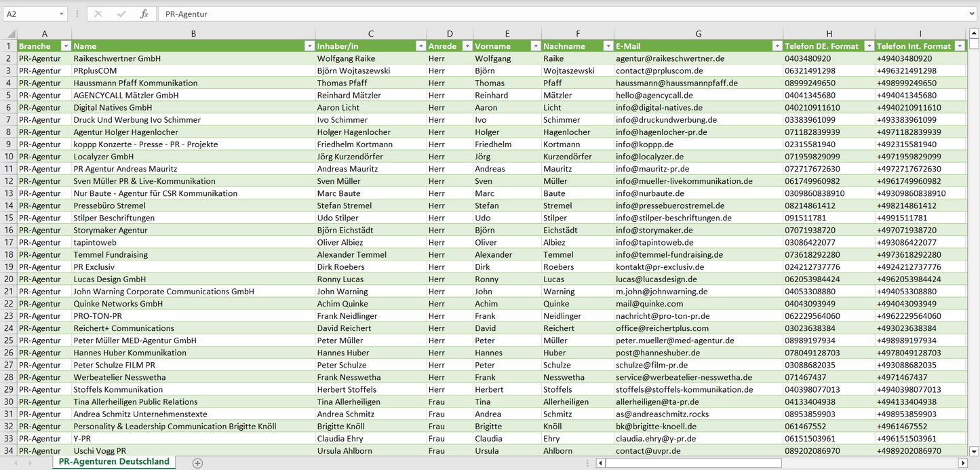Expand the formula bar with chevron
Screen dimensions: 980x470
973,14
